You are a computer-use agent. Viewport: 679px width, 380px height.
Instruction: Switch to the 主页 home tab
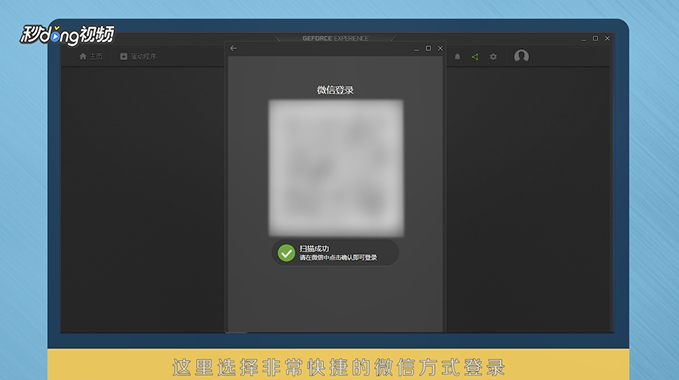pos(91,56)
